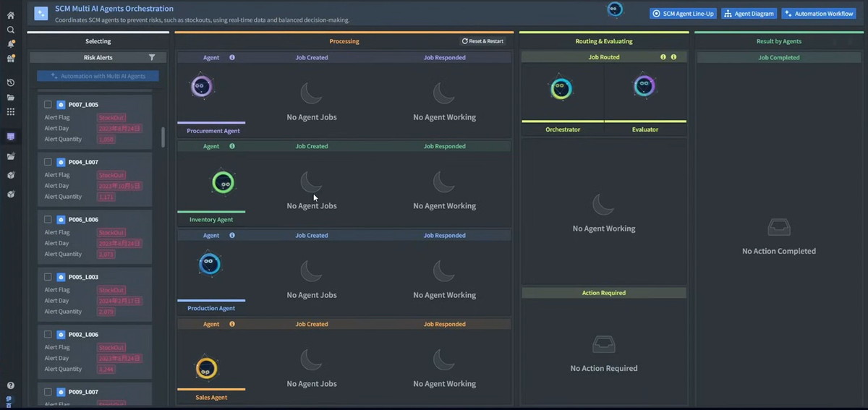Click the Orchestrator agent avatar

pyautogui.click(x=561, y=88)
